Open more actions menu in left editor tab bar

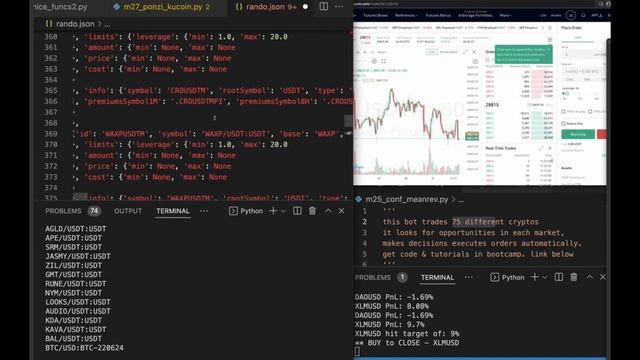point(339,7)
